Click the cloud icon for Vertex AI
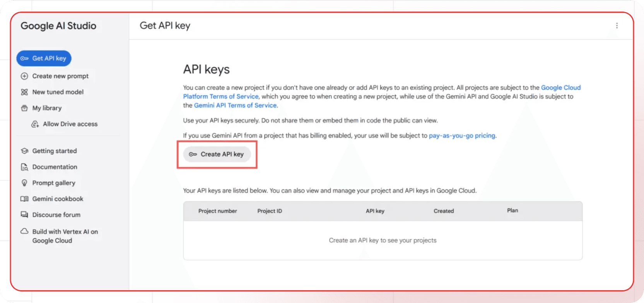The image size is (644, 303). [x=24, y=231]
